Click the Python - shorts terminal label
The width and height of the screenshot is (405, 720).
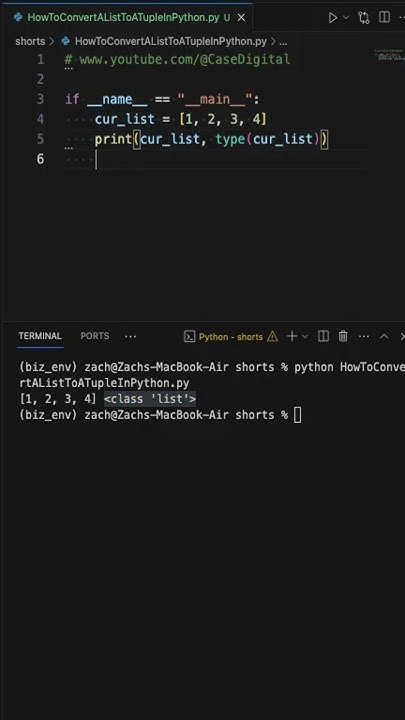[x=231, y=337]
